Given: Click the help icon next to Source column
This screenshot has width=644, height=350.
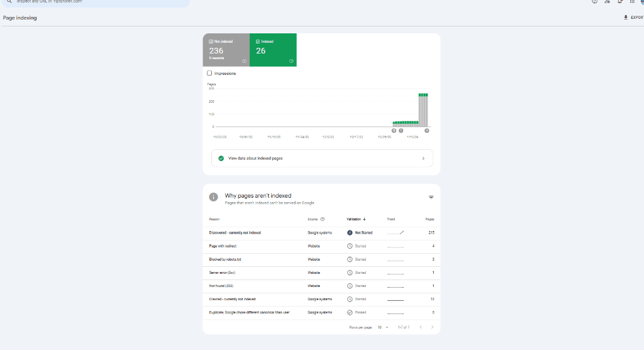Looking at the screenshot, I should click(323, 219).
